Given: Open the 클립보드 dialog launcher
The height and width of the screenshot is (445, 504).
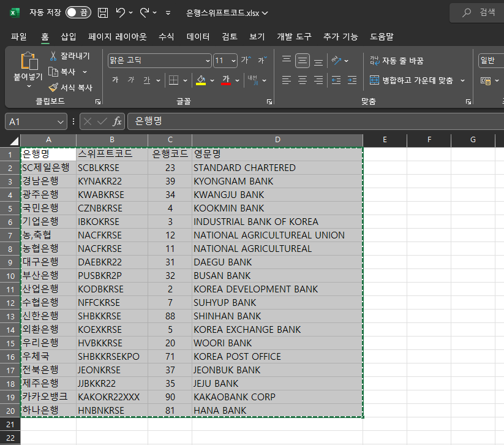Looking at the screenshot, I should pyautogui.click(x=98, y=102).
